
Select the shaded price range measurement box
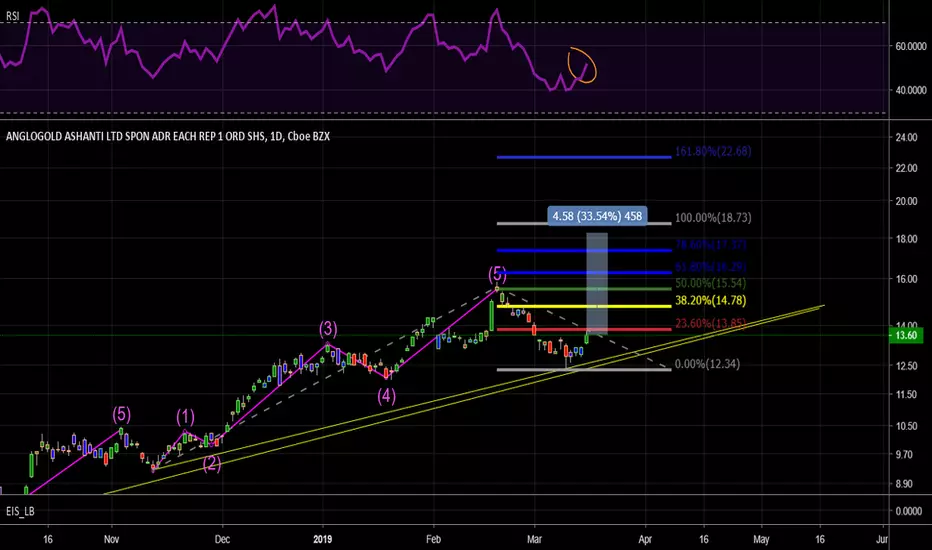[x=597, y=283]
